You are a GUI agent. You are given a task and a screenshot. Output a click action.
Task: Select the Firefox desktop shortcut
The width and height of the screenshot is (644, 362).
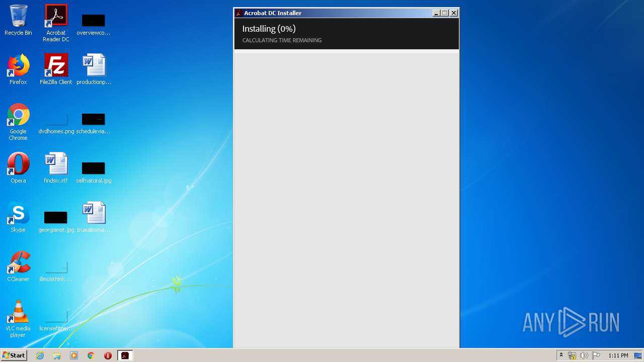coord(18,69)
